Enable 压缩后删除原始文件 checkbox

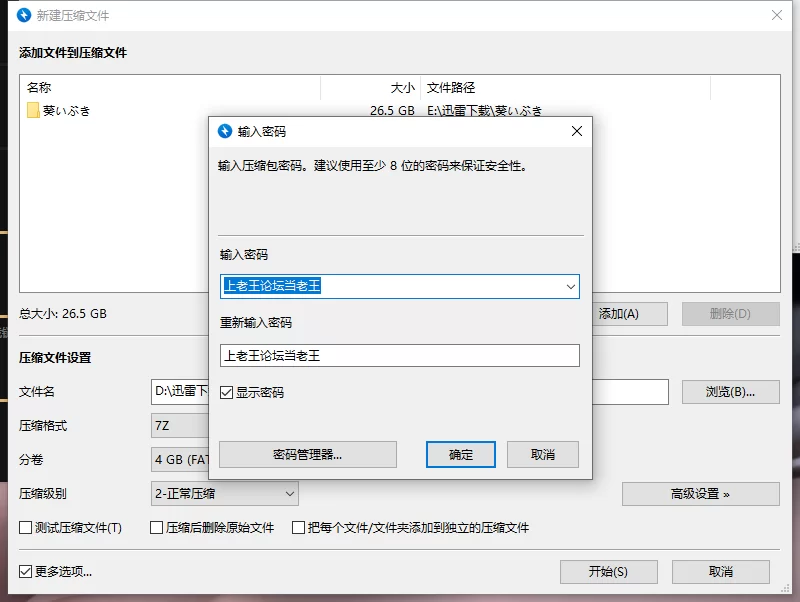point(157,528)
